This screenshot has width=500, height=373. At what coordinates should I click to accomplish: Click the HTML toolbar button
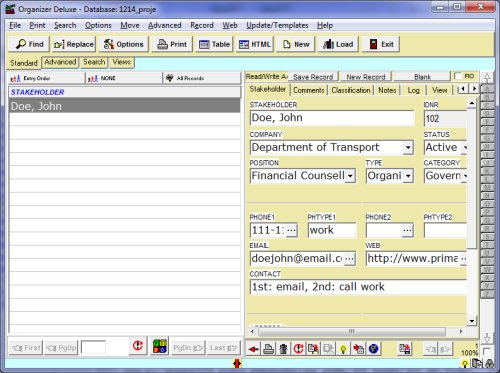click(255, 44)
